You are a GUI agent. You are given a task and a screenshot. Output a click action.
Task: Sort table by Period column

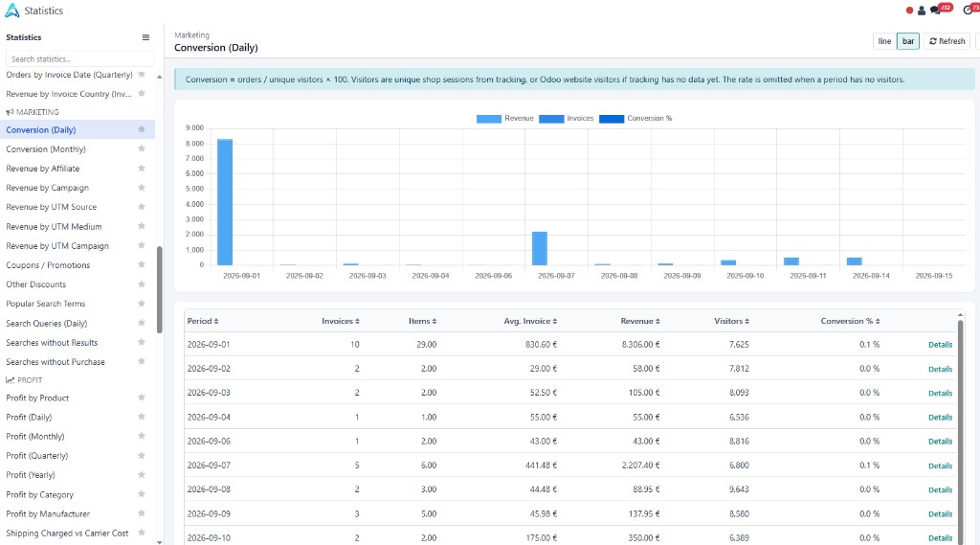coord(203,321)
